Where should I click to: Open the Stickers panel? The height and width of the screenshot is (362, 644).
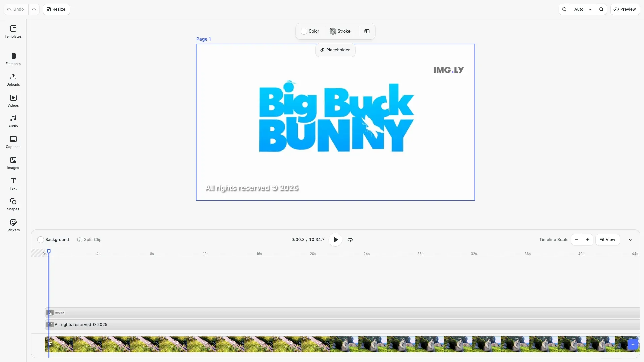click(x=13, y=225)
